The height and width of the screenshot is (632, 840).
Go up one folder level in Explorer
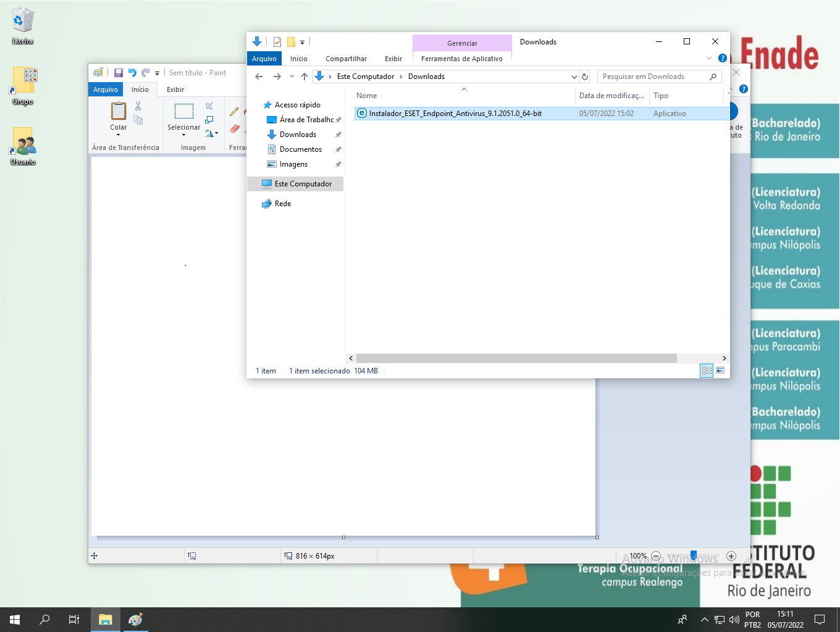(x=304, y=77)
